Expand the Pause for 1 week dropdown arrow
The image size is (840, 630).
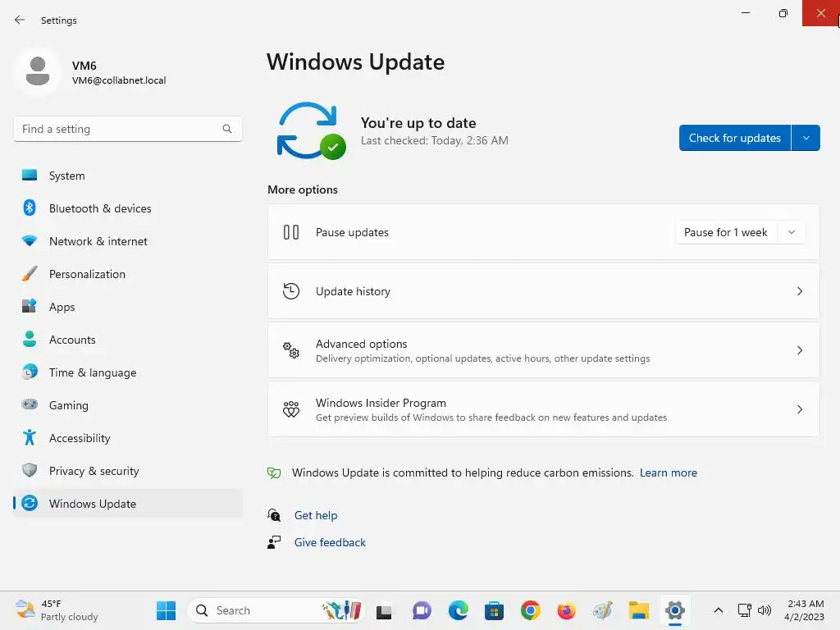click(x=792, y=232)
